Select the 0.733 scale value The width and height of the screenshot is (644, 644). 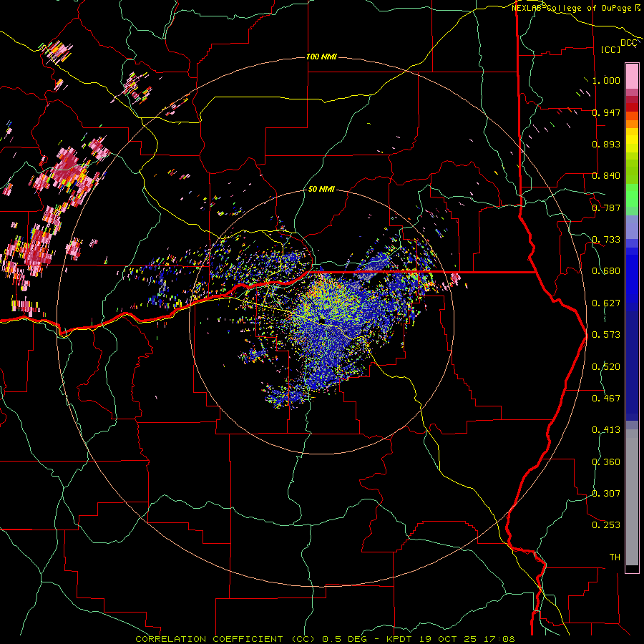(x=606, y=240)
